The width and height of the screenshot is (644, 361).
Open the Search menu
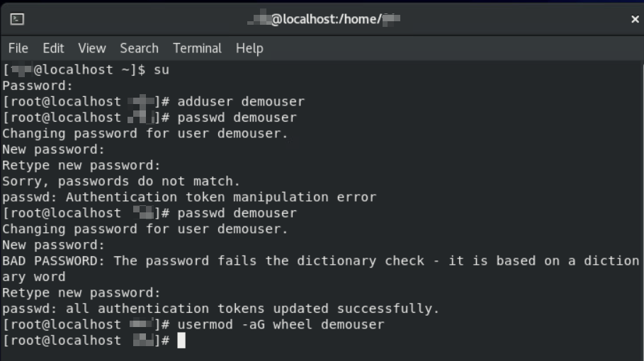coord(139,48)
